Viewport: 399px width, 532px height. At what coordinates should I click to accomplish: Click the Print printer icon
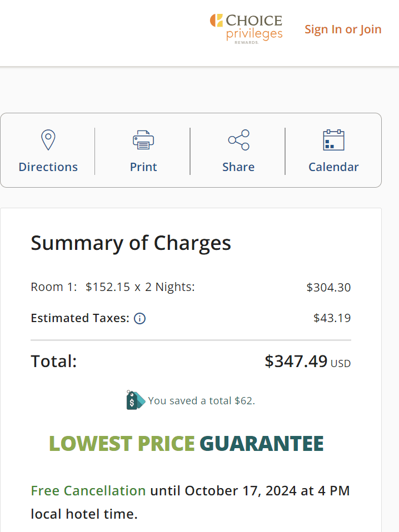pos(143,140)
